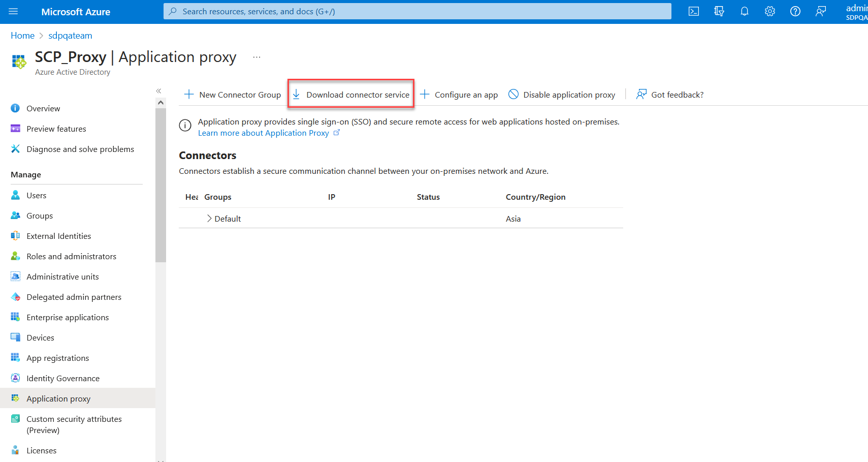Open Administrative units menu item
The image size is (868, 462).
click(x=63, y=276)
